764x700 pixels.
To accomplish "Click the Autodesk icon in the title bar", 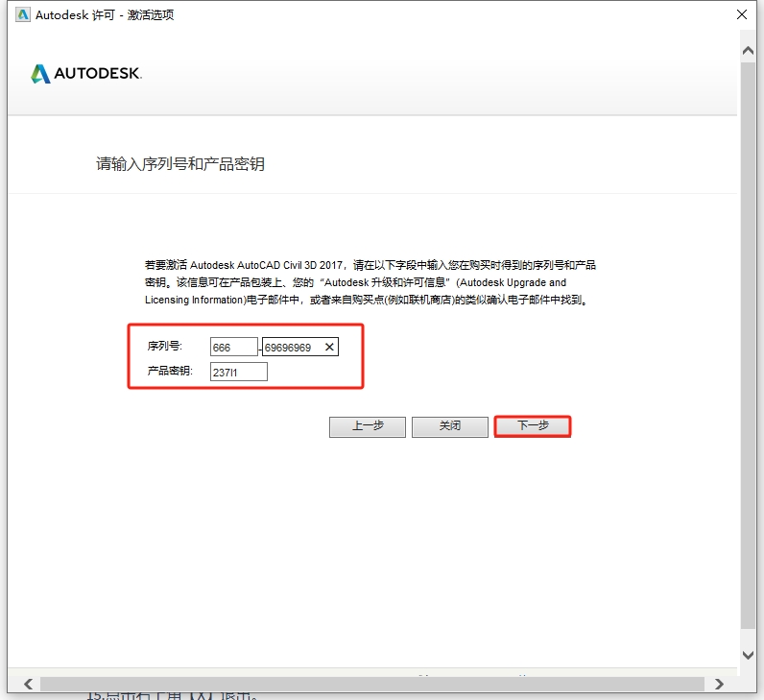I will pos(23,14).
